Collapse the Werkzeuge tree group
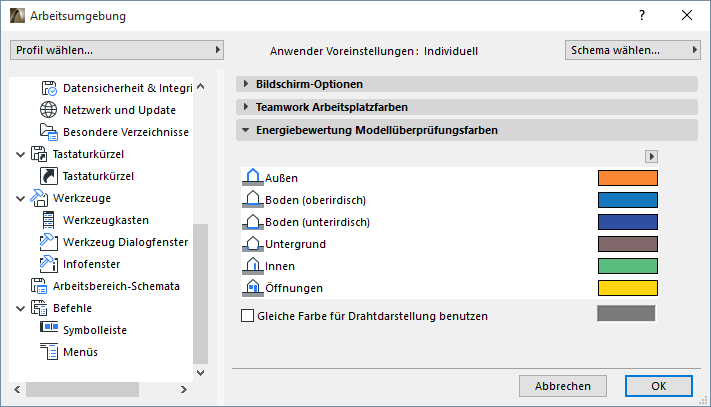 coord(22,198)
